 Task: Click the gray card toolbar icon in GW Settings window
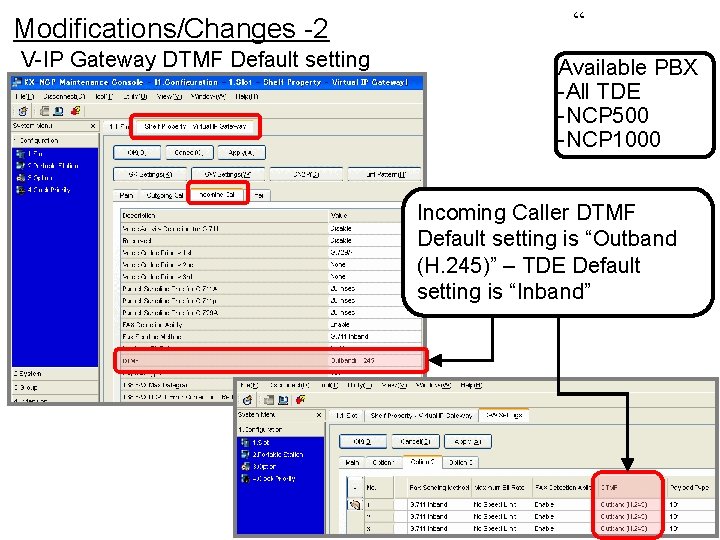(269, 400)
